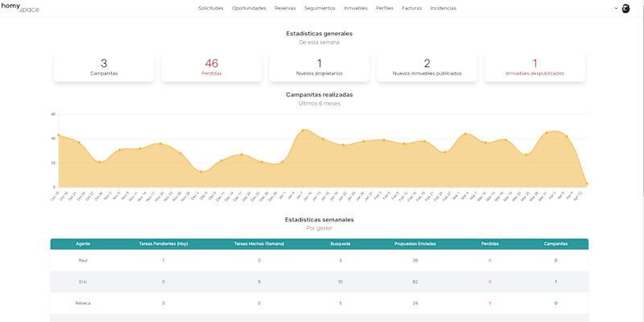
Task: Open the Nuevos inmuebles publicados card
Action: pos(427,68)
